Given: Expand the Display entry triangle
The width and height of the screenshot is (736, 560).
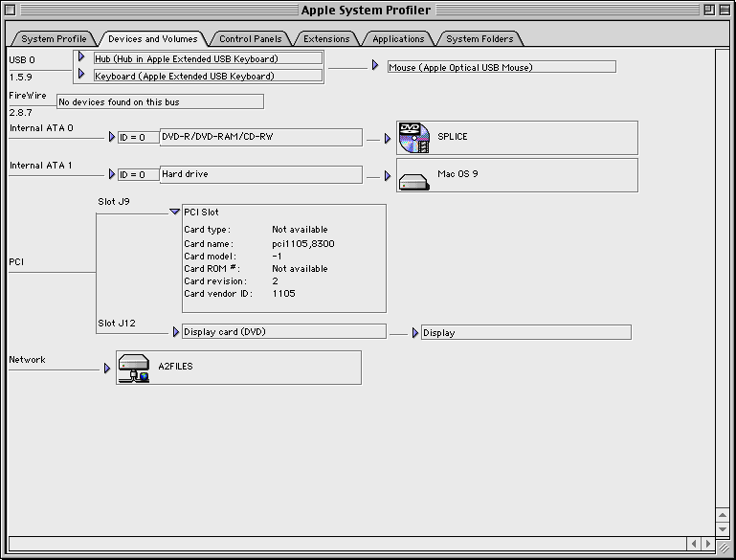Looking at the screenshot, I should [x=415, y=333].
